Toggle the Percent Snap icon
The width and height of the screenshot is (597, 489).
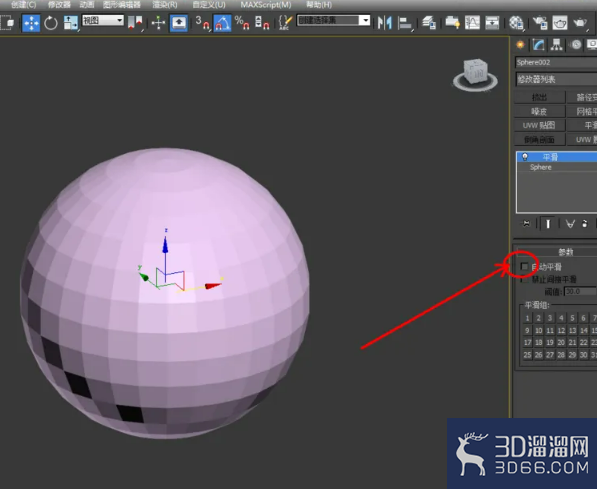tap(242, 23)
